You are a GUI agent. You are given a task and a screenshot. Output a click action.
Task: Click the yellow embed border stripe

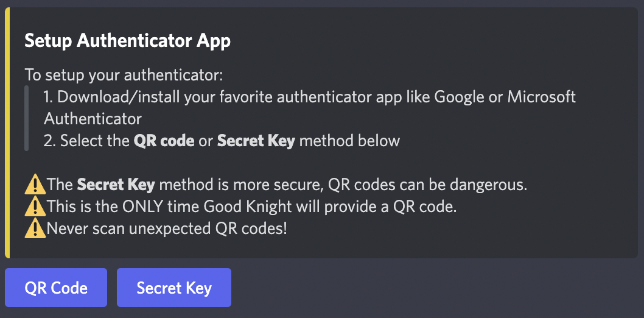(x=7, y=133)
